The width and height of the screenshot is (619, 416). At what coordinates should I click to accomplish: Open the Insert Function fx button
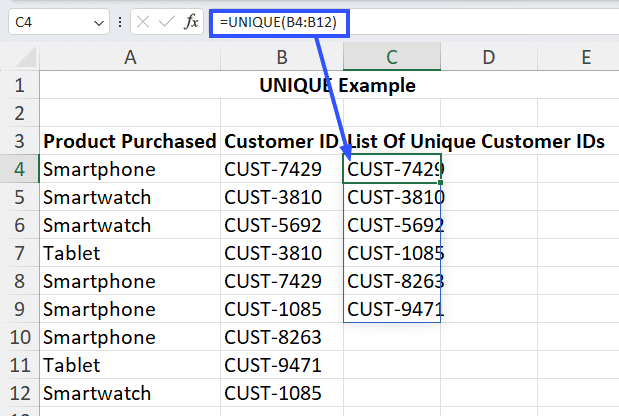pyautogui.click(x=191, y=22)
